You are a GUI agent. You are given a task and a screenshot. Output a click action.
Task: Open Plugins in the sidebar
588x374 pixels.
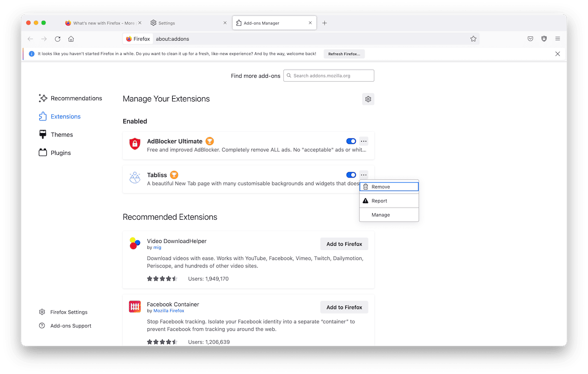click(55, 153)
